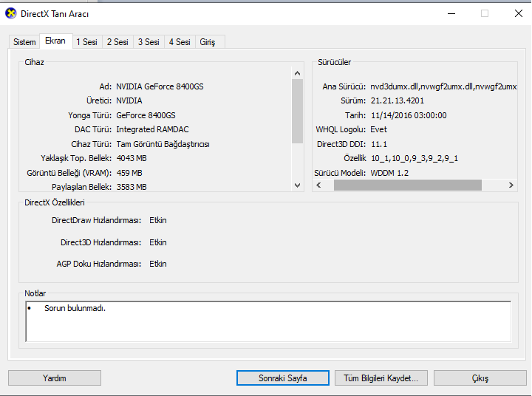Image resolution: width=532 pixels, height=396 pixels.
Task: Click Sürücüler scroll-right arrow
Action: click(x=511, y=185)
